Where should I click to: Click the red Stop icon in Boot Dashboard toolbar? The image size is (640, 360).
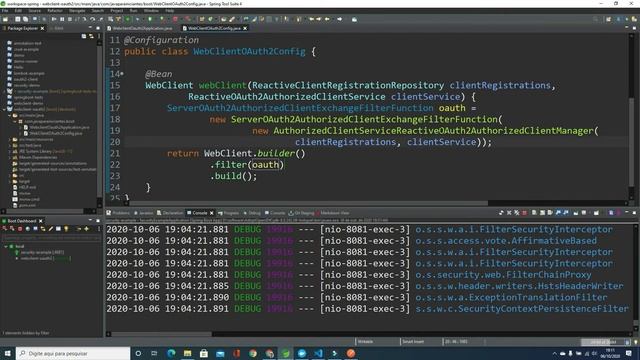(20, 229)
